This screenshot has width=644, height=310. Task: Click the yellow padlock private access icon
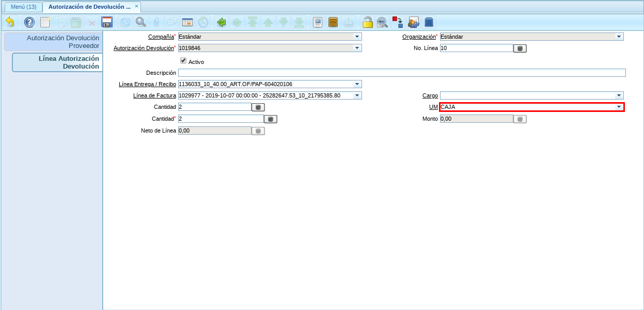(x=367, y=22)
